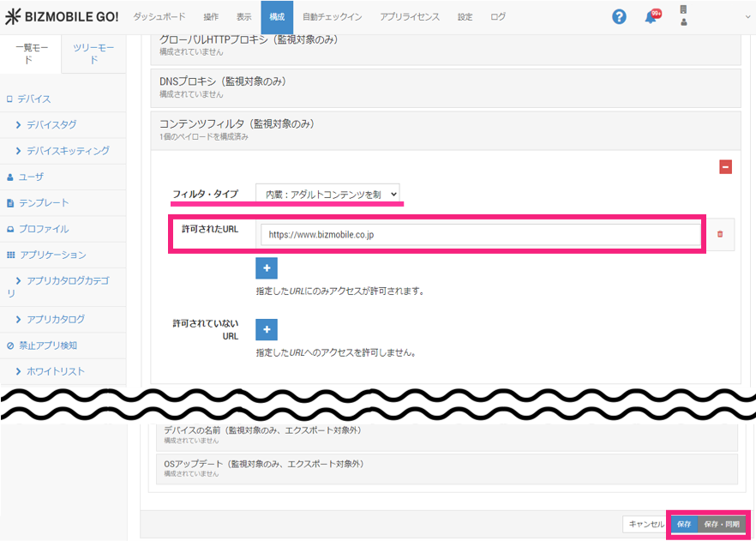Expand the DNSプロキシ section
Viewport: 756px width, 541px height.
tap(445, 87)
